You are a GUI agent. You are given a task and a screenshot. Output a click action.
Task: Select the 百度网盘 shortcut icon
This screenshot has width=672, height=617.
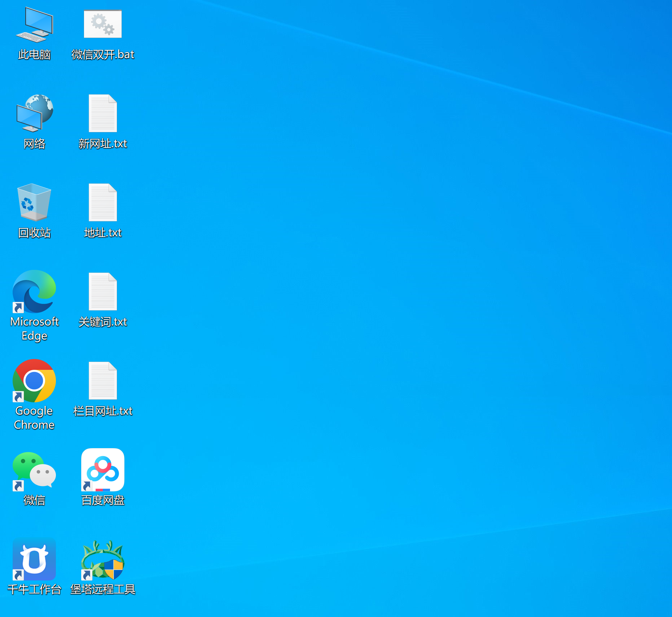pyautogui.click(x=103, y=470)
